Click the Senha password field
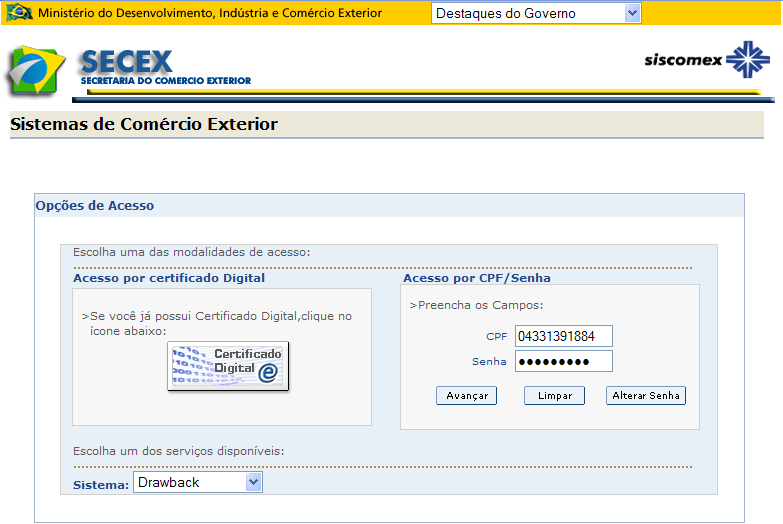This screenshot has height=524, width=783. 564,362
